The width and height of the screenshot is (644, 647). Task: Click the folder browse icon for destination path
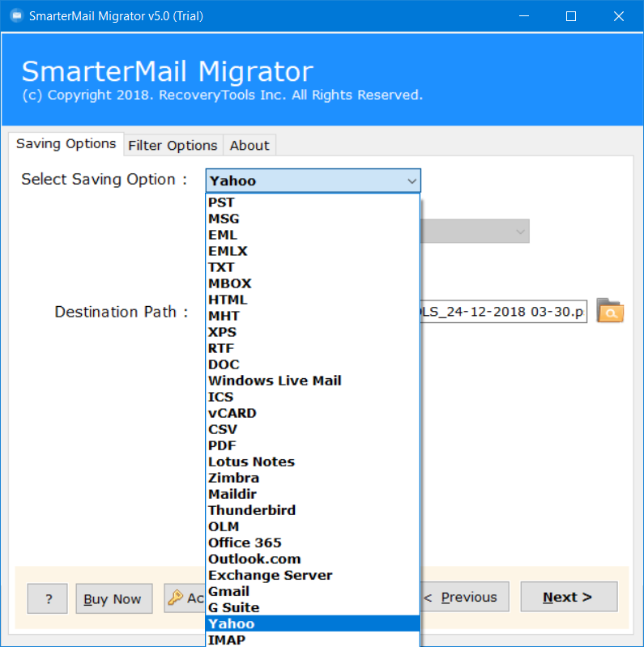coord(610,311)
